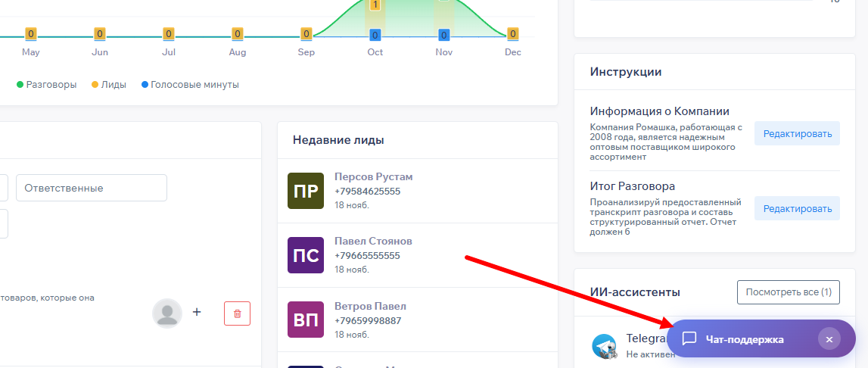The width and height of the screenshot is (868, 368).
Task: Open the ВП avatar for Ветров Павел
Action: click(306, 320)
